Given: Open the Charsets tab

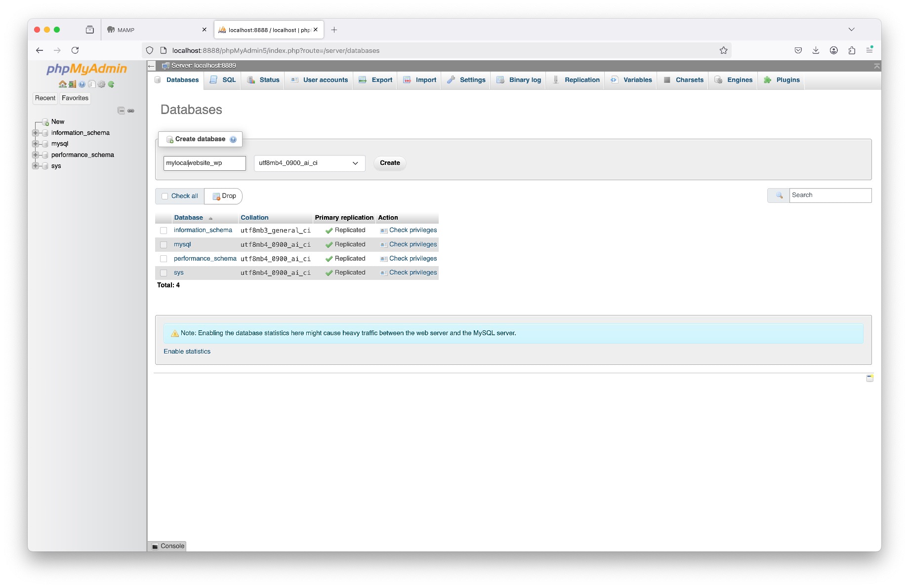Looking at the screenshot, I should click(684, 80).
